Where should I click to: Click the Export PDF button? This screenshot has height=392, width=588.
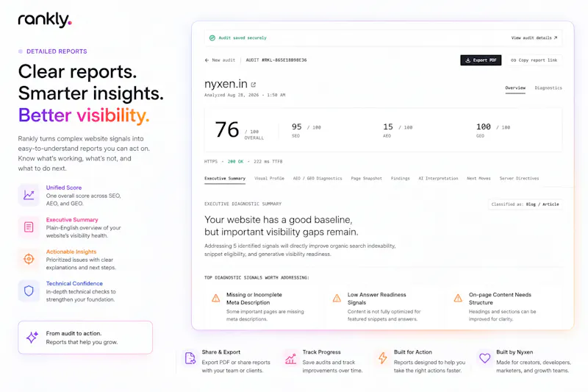click(481, 60)
